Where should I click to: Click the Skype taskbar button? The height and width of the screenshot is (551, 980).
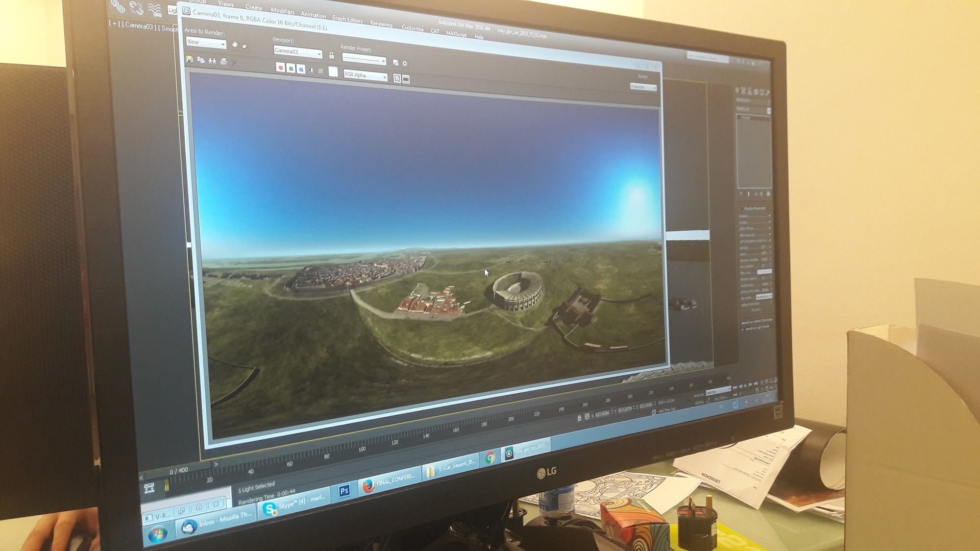tap(295, 505)
